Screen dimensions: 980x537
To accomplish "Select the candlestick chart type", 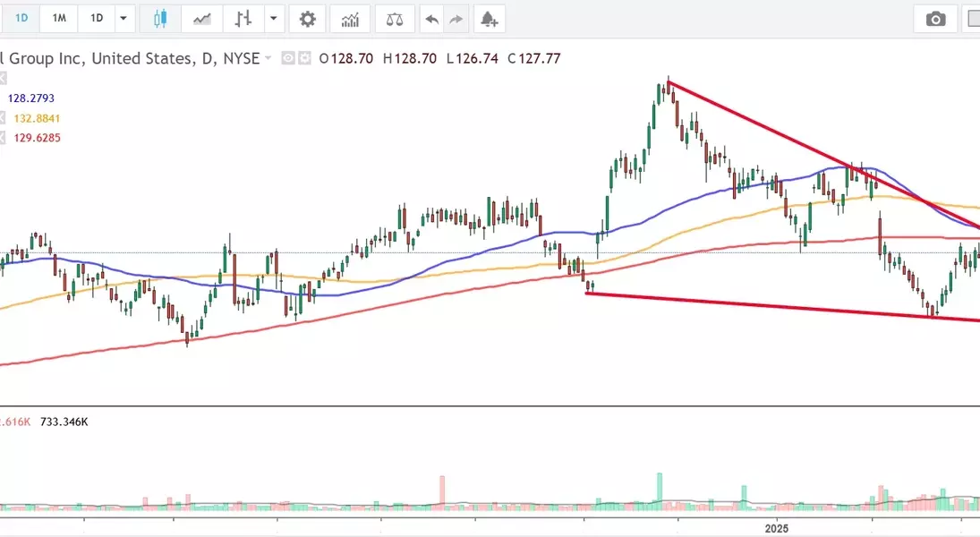I will [x=160, y=19].
